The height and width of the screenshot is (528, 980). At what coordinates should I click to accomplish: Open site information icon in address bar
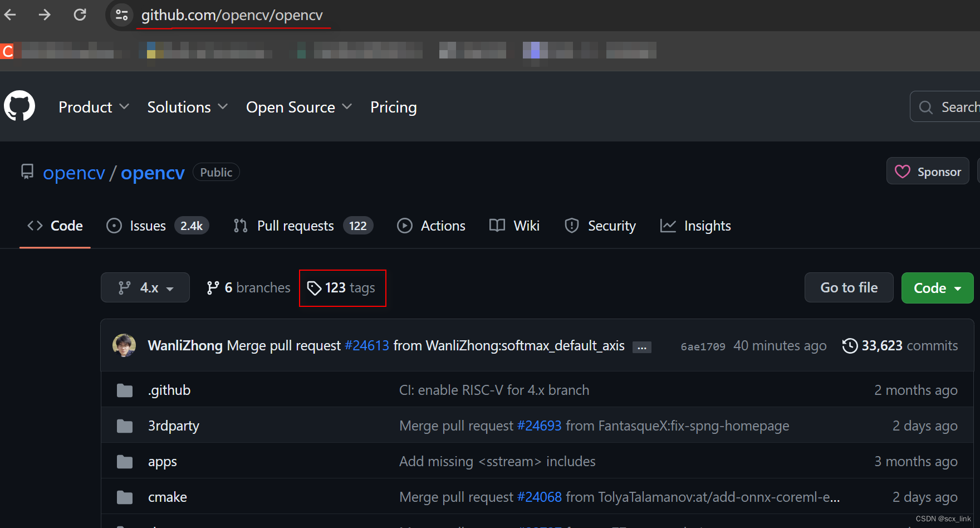click(121, 15)
